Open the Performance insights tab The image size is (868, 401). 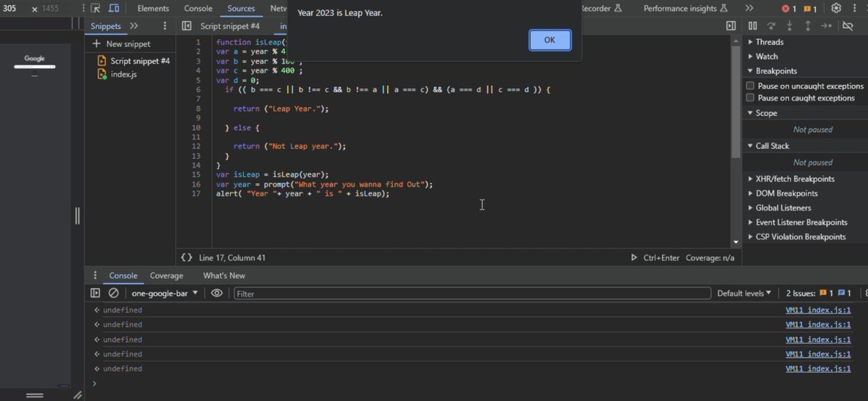[x=686, y=9]
